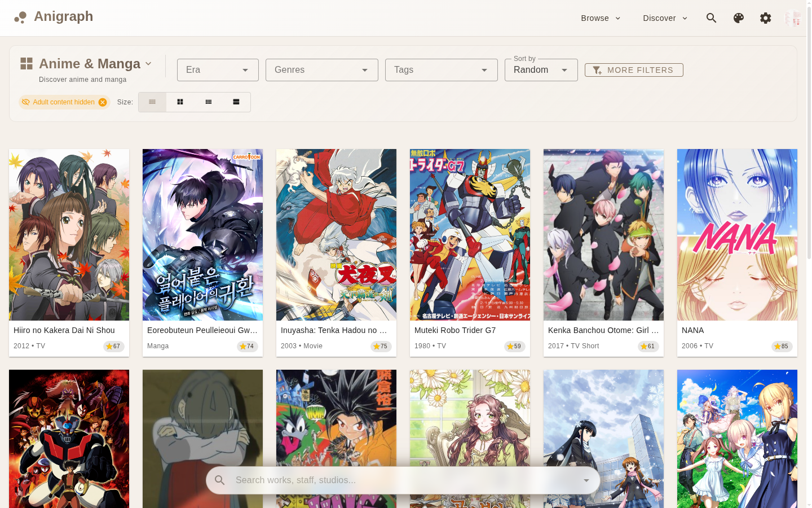Remove the Adult content hidden chip

103,102
